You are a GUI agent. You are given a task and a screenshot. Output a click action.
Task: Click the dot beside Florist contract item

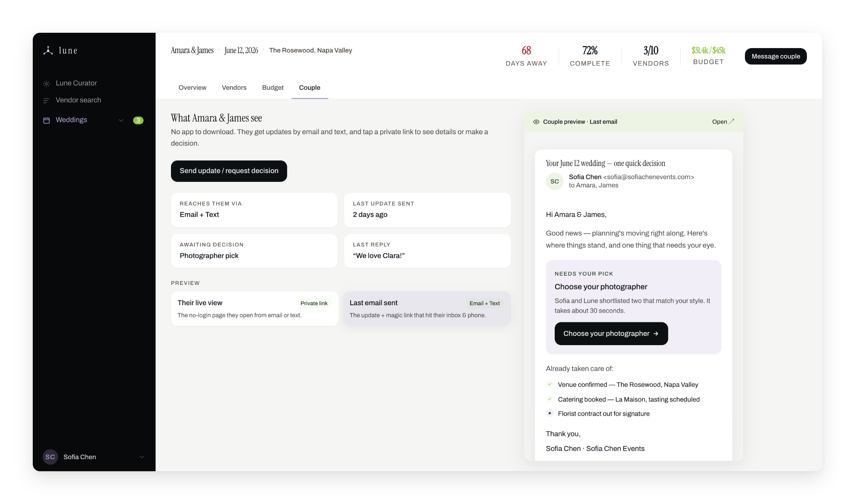coord(550,413)
